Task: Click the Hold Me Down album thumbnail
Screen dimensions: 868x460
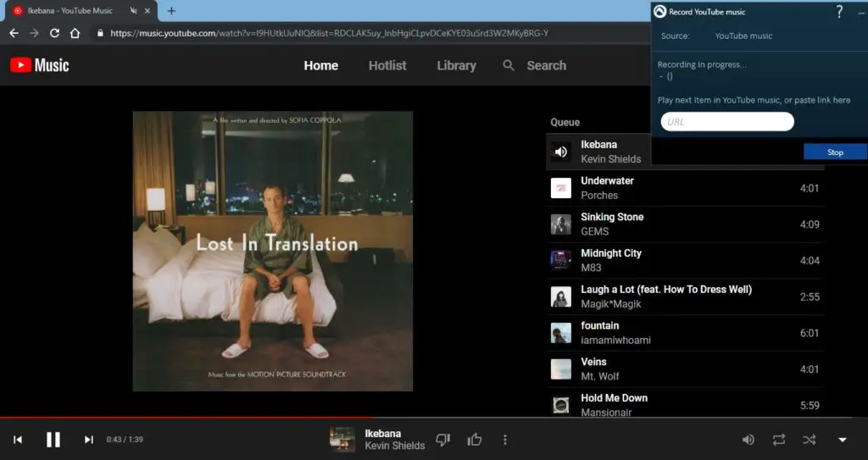Action: click(x=561, y=405)
